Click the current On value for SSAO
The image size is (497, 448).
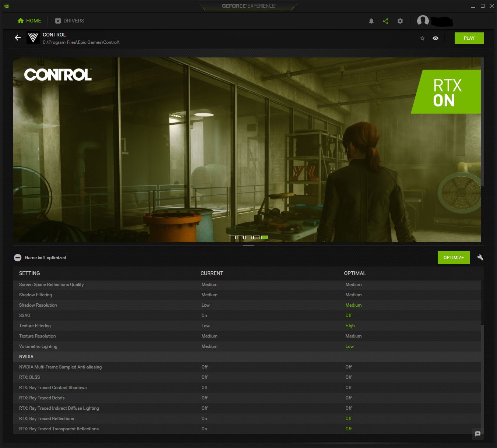[204, 315]
